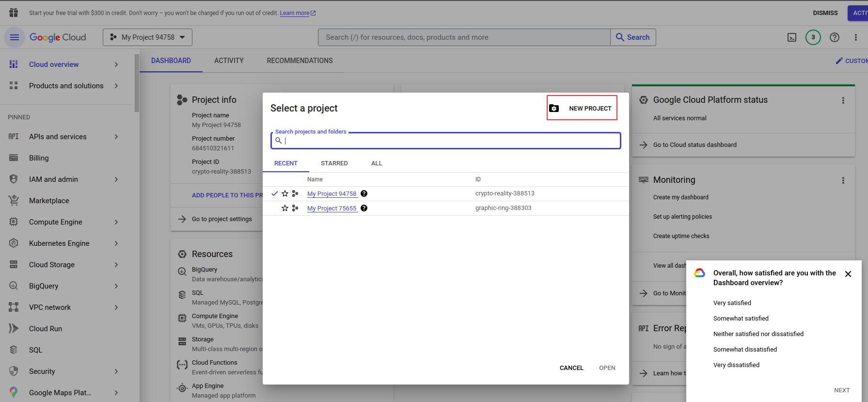The image size is (868, 402).
Task: Click the help question mark icon
Action: coord(835,37)
